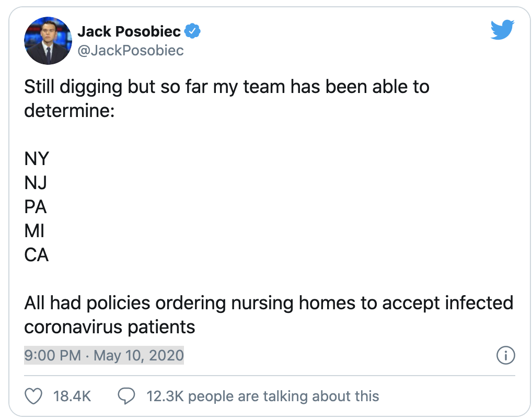Click the Jack Posobiec display name
The height and width of the screenshot is (420, 532).
pyautogui.click(x=129, y=31)
